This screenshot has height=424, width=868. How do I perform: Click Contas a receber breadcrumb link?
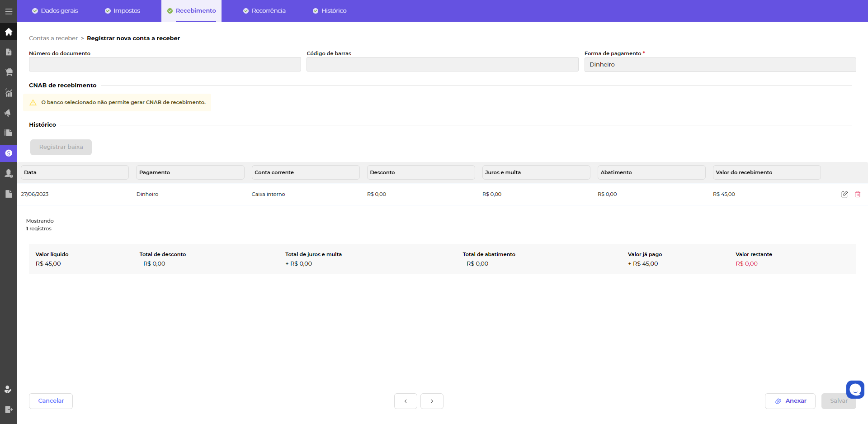(53, 38)
